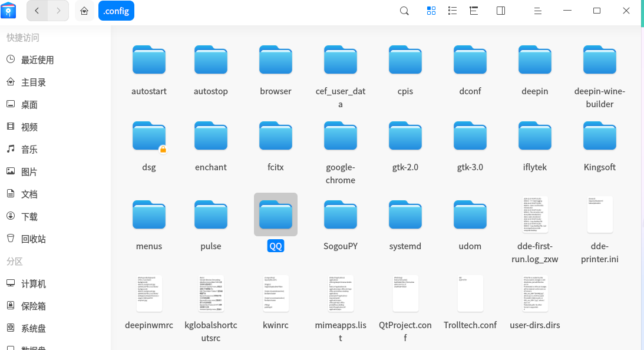This screenshot has width=644, height=350.
Task: Click the home breadcrumb icon
Action: coord(84,11)
